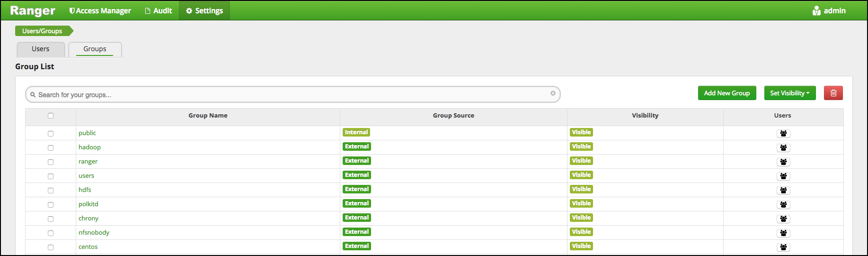The width and height of the screenshot is (868, 256).
Task: Open the nfsnobody group link
Action: coord(94,233)
